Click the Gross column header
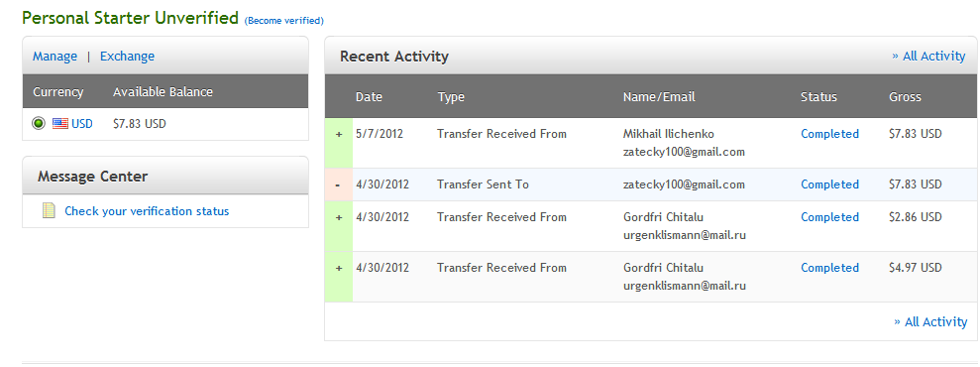The width and height of the screenshot is (980, 367). click(x=905, y=97)
